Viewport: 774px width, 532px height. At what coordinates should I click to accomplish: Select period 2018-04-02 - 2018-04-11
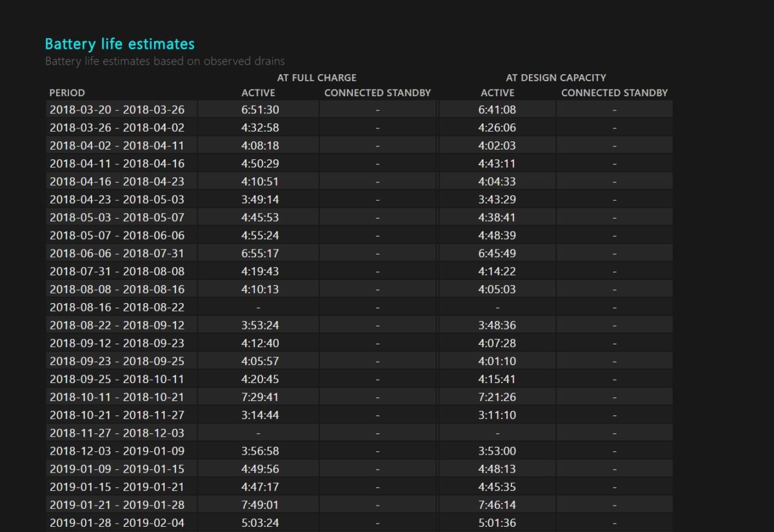click(117, 146)
